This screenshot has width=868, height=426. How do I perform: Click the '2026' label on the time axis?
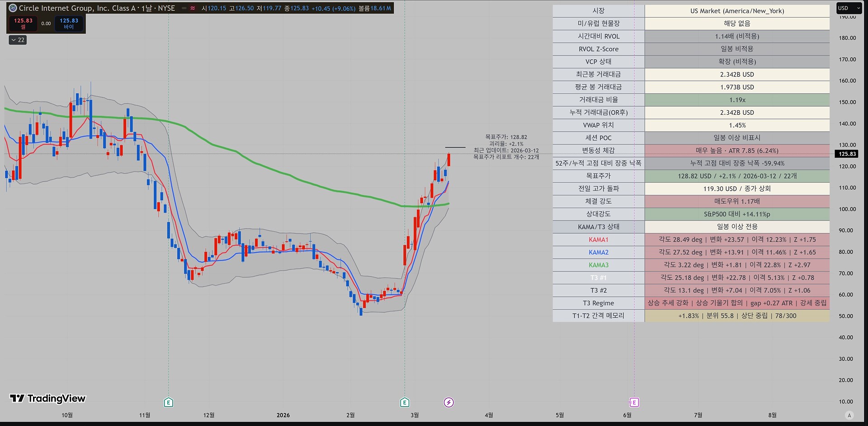[283, 415]
